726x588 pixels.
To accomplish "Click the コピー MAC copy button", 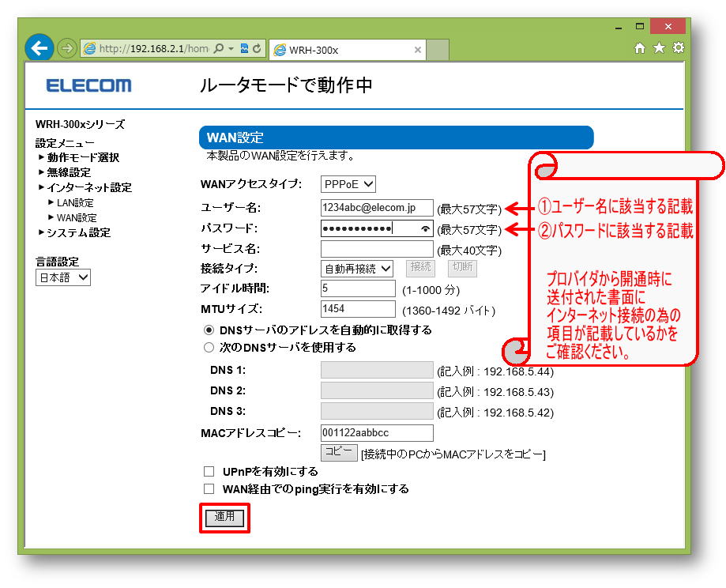I will 339,452.
